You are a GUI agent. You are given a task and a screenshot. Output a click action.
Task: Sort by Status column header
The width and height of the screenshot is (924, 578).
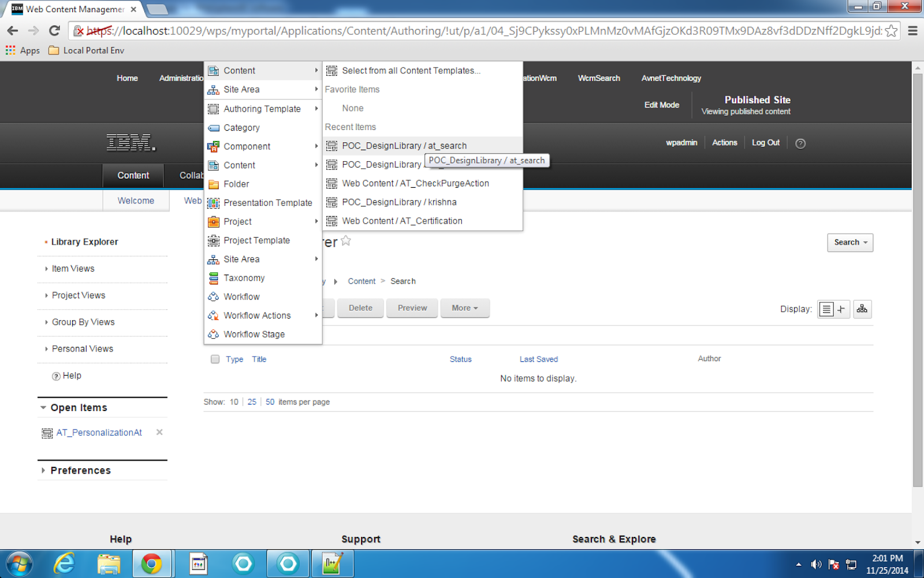(461, 360)
